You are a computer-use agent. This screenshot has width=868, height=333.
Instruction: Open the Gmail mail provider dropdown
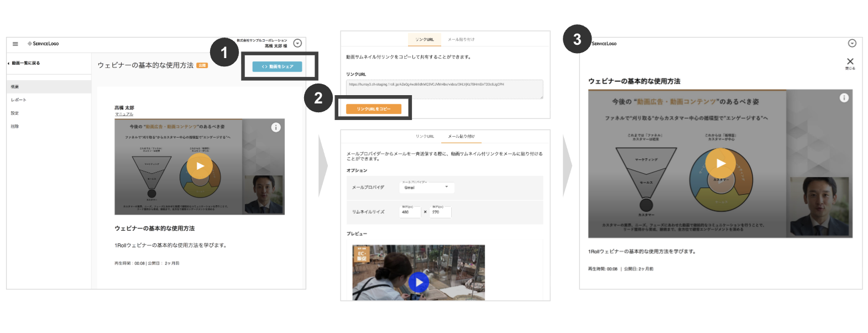[x=426, y=188]
